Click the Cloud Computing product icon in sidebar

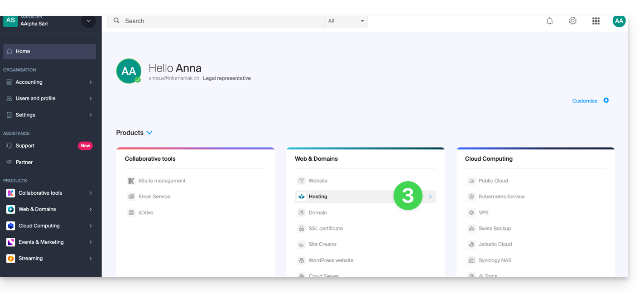tap(10, 226)
